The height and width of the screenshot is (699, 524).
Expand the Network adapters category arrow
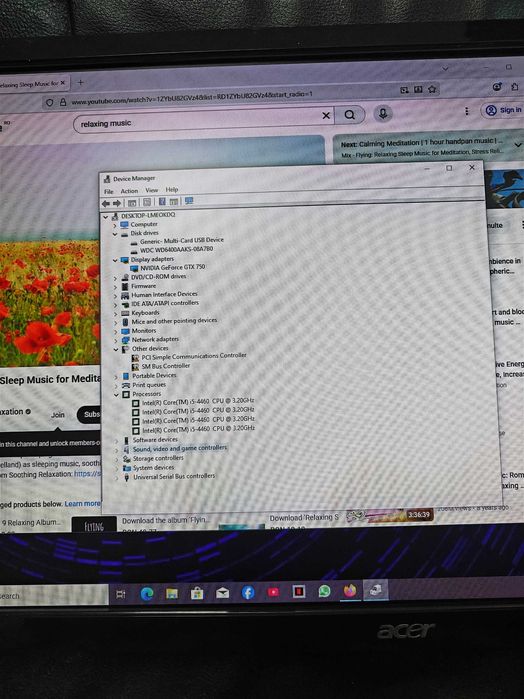pos(116,341)
